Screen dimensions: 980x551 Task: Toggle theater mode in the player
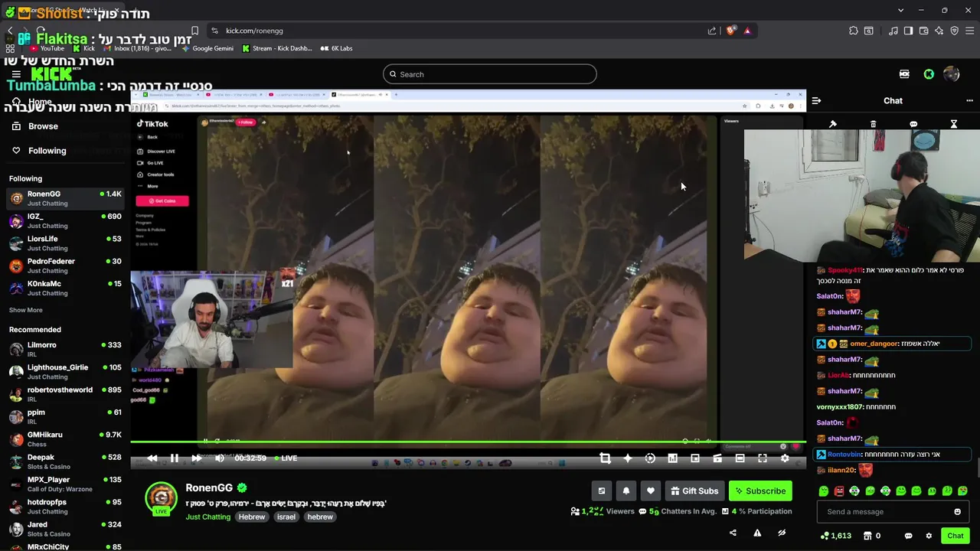point(740,458)
